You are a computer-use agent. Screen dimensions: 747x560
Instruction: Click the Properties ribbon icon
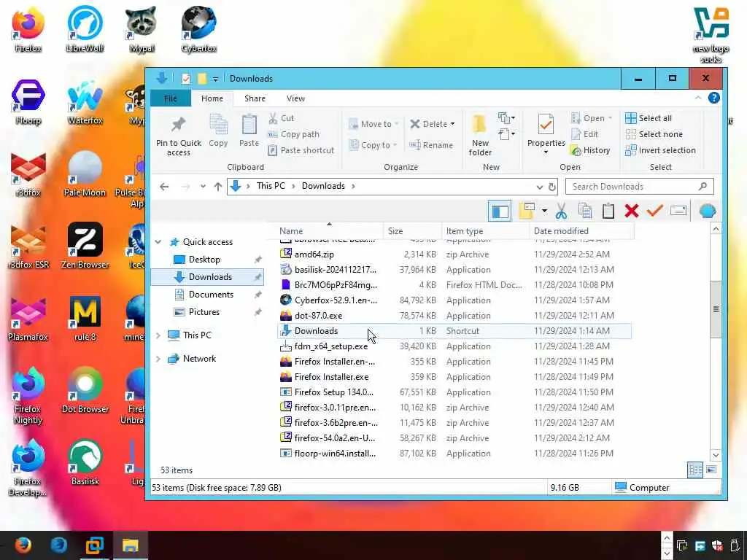546,125
